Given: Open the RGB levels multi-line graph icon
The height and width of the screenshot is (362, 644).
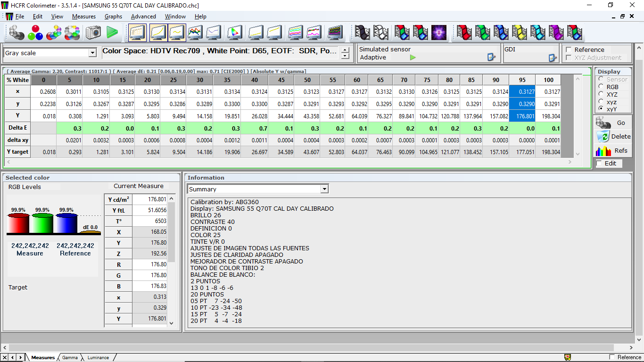Looking at the screenshot, I should coord(195,32).
